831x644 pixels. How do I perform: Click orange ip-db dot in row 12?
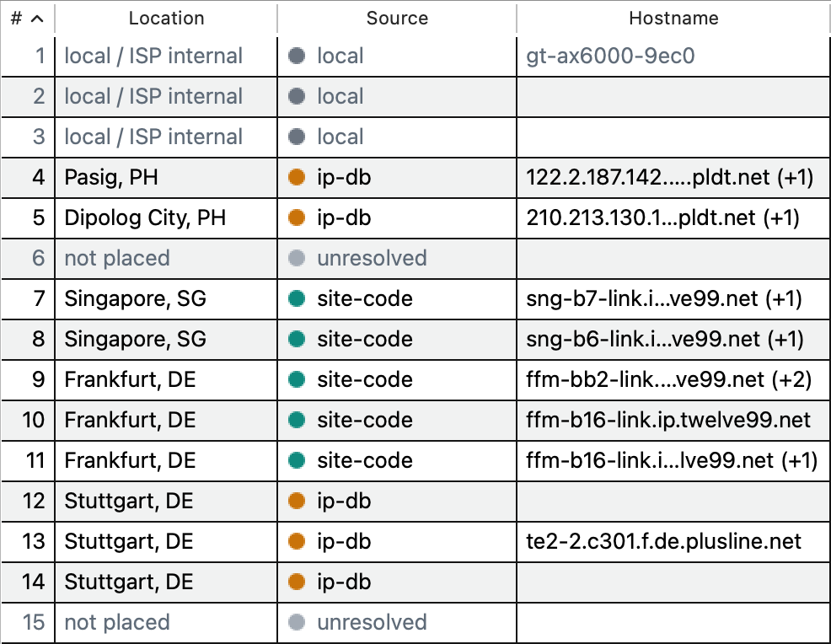click(x=297, y=501)
